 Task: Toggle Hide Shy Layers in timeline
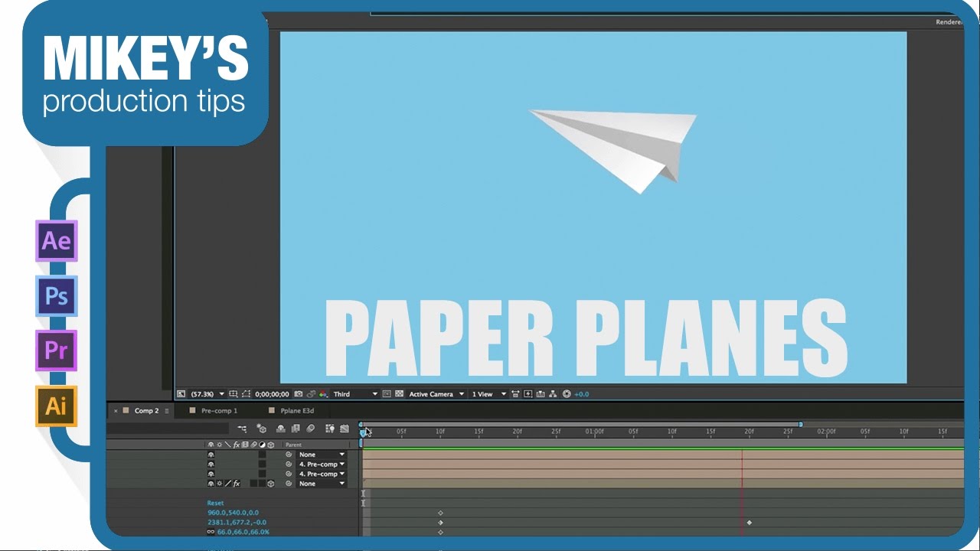pyautogui.click(x=280, y=429)
